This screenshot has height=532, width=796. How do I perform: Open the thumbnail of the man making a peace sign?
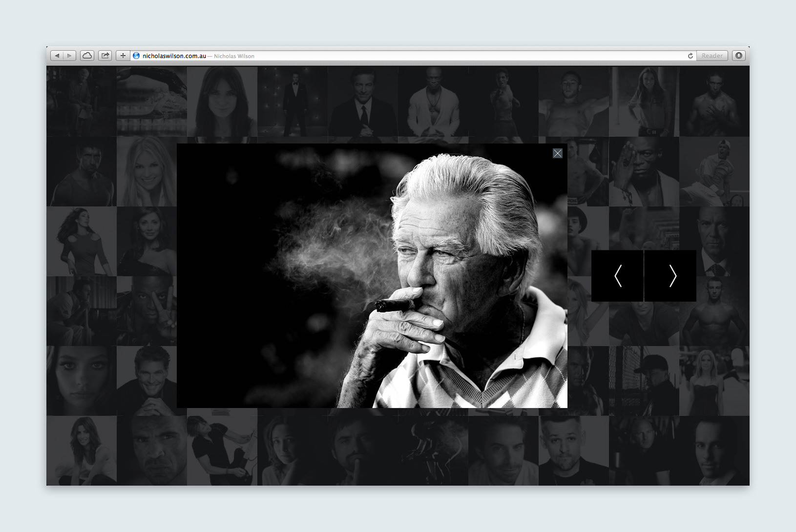(x=147, y=311)
